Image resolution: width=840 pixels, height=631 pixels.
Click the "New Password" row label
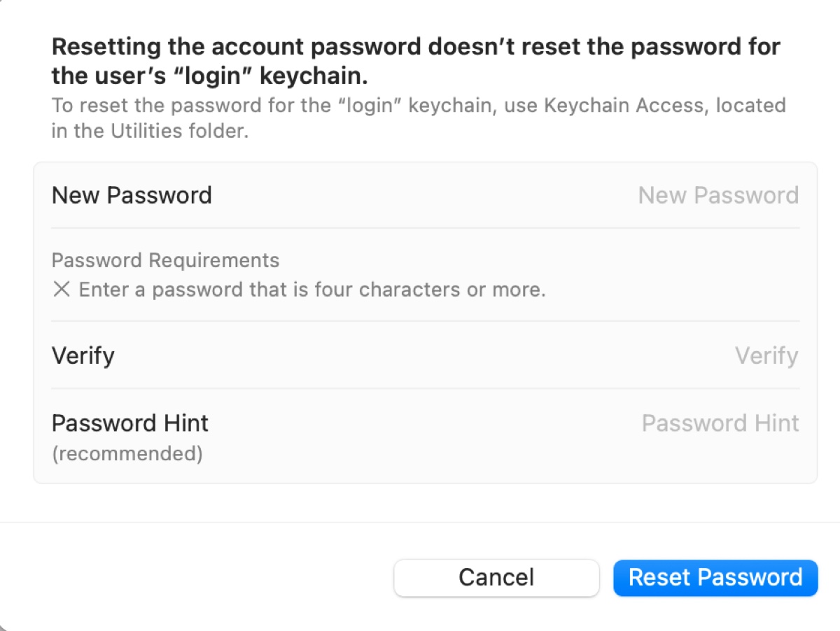click(x=132, y=195)
